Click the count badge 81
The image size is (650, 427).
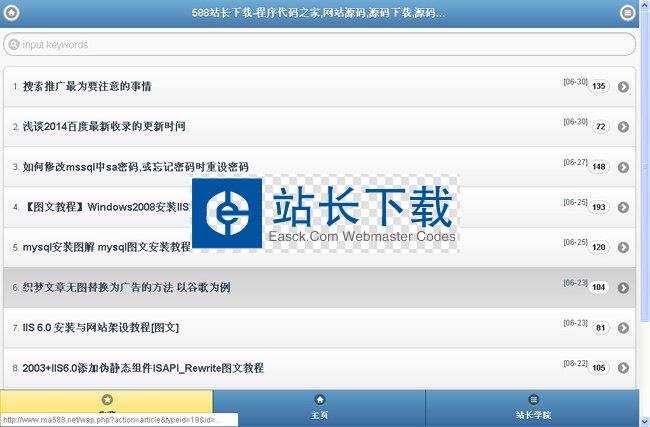(x=601, y=328)
